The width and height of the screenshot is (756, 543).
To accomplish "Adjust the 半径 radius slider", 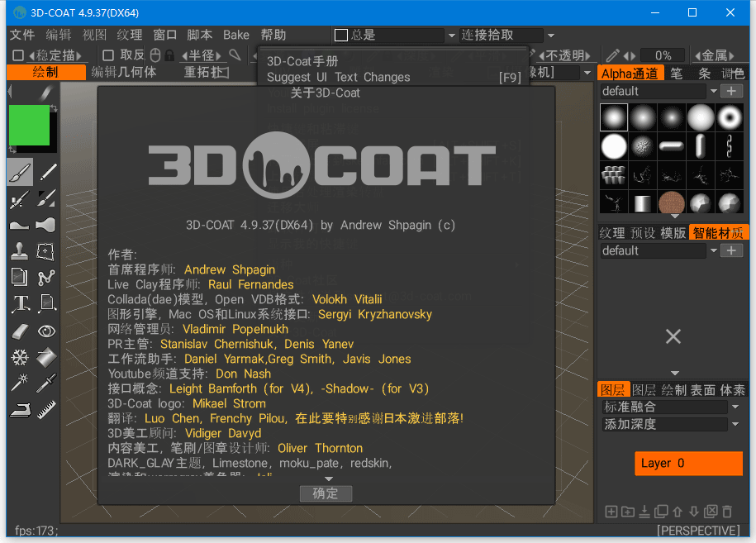I will [201, 55].
